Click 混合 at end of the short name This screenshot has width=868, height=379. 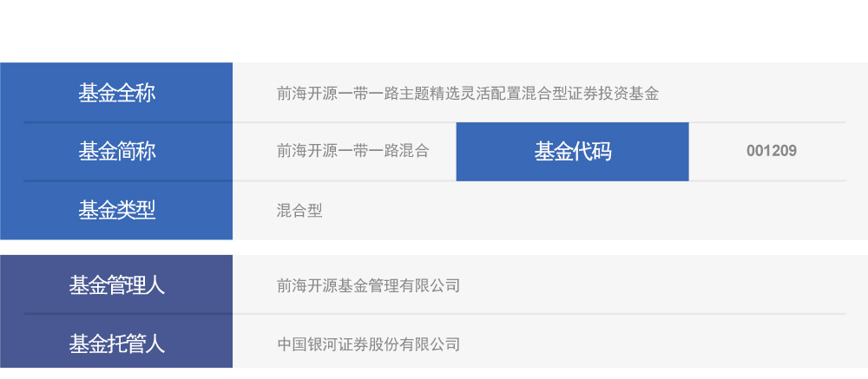[x=414, y=151]
